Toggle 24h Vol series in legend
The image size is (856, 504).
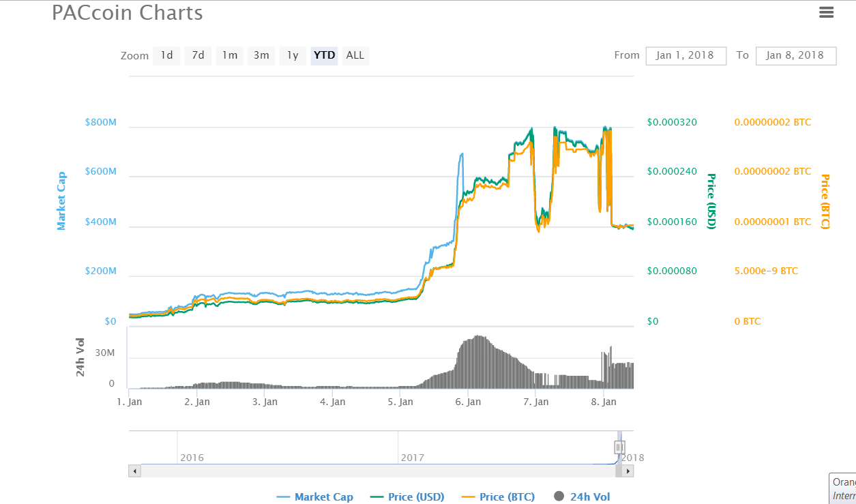click(x=582, y=496)
